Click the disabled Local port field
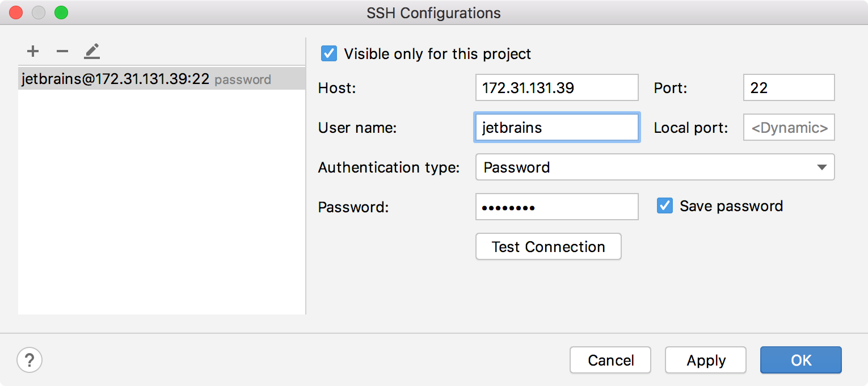Viewport: 868px width, 386px height. point(789,127)
